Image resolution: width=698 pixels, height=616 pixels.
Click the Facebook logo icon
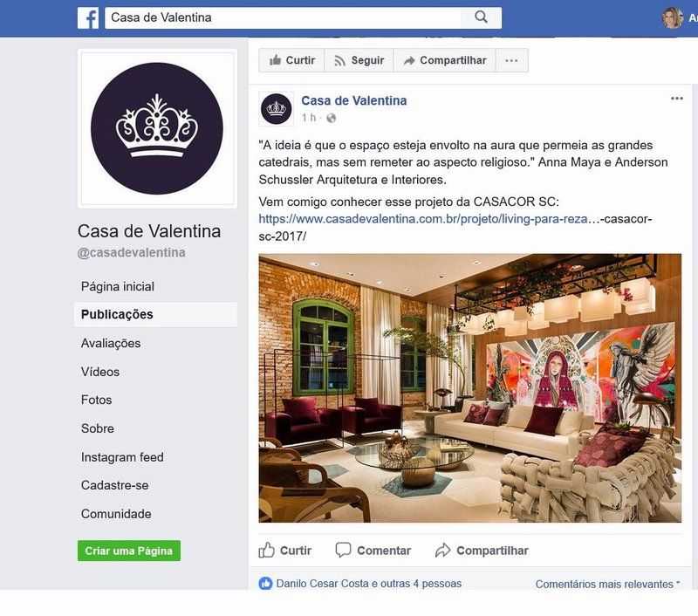88,17
